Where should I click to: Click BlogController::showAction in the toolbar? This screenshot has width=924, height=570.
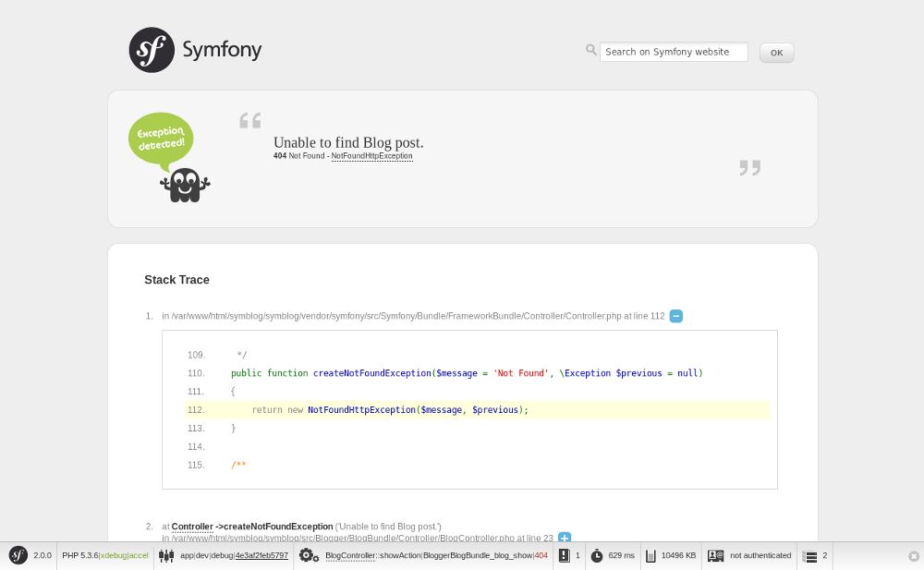[372, 555]
